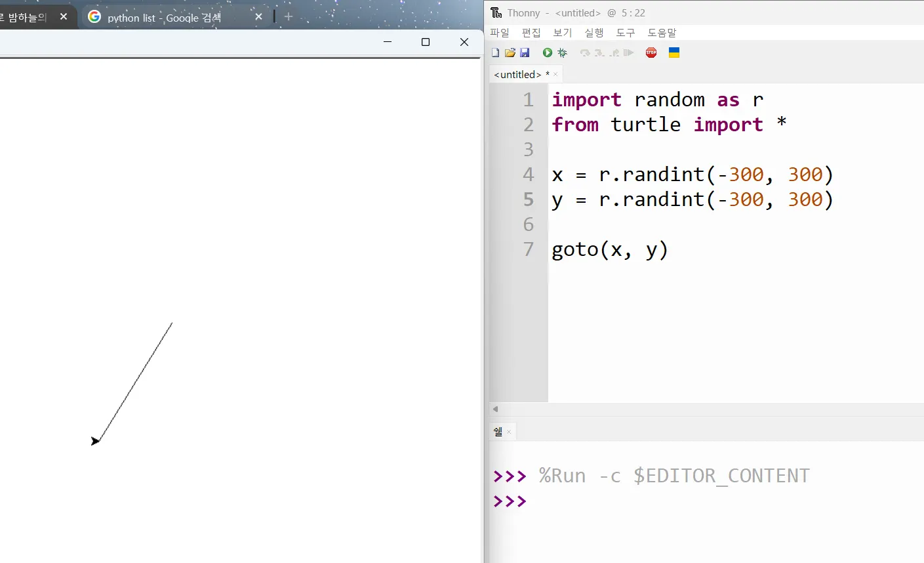Open the 파일 menu
The width and height of the screenshot is (924, 563).
pos(500,33)
